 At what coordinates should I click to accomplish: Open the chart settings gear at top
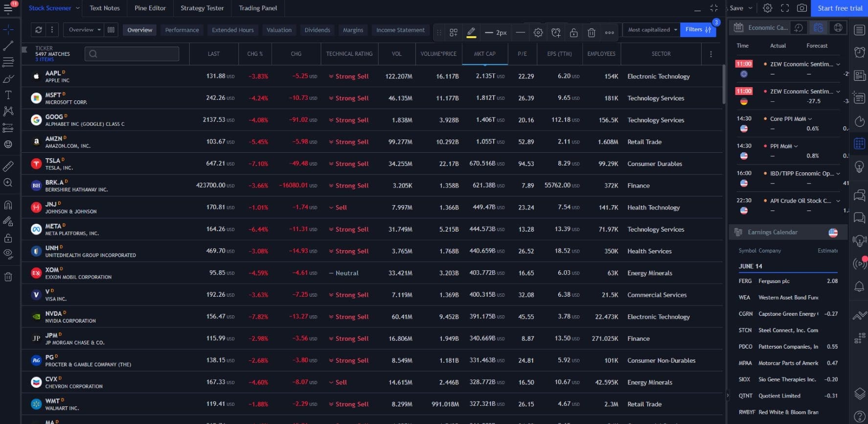(x=768, y=8)
